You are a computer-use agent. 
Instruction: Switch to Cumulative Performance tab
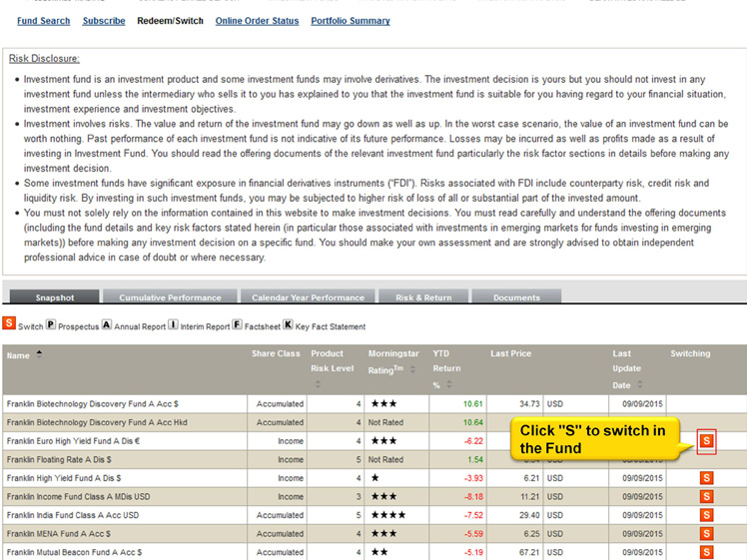170,296
